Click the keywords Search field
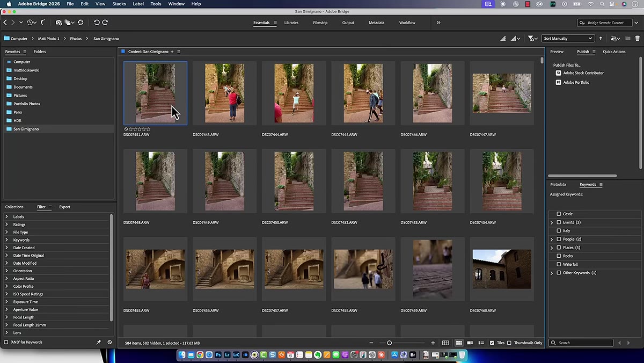 pyautogui.click(x=581, y=343)
